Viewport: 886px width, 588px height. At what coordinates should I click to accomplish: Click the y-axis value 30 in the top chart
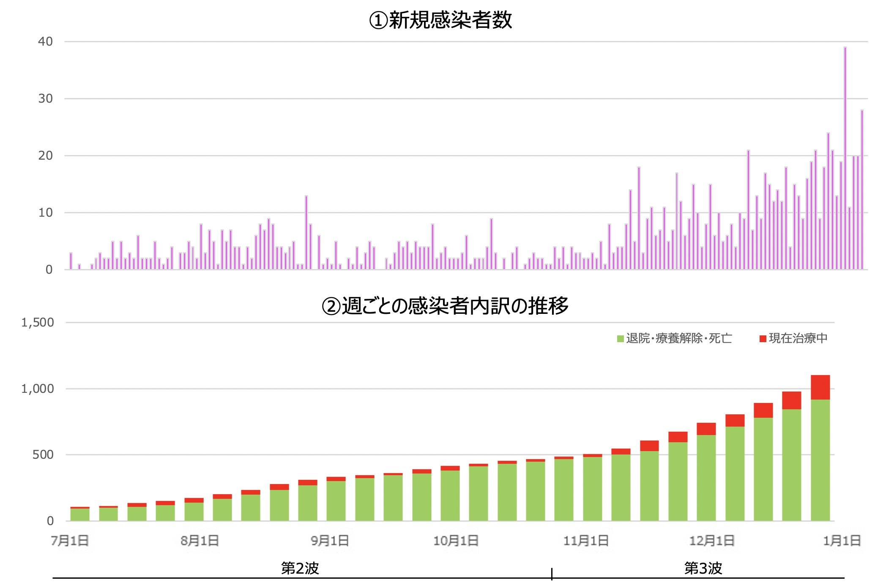46,98
